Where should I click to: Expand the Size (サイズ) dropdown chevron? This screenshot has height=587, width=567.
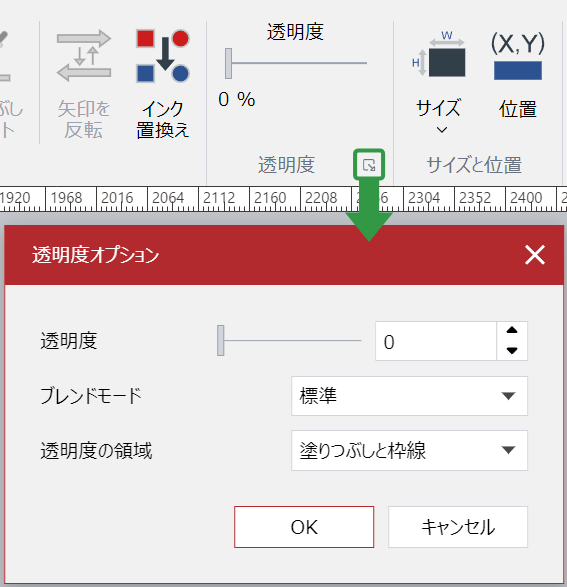tap(442, 130)
